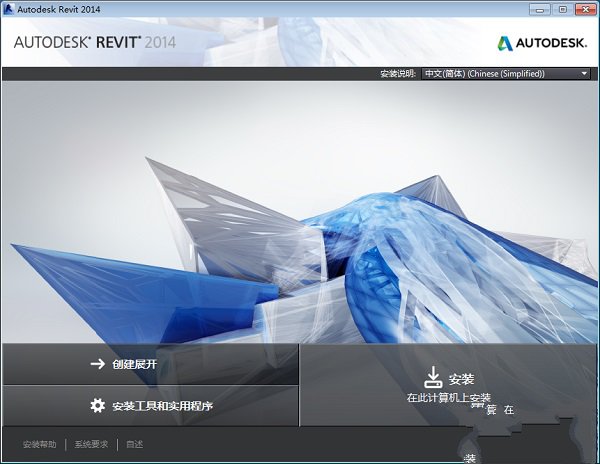Click the download arrow icon above 安装

tap(433, 377)
